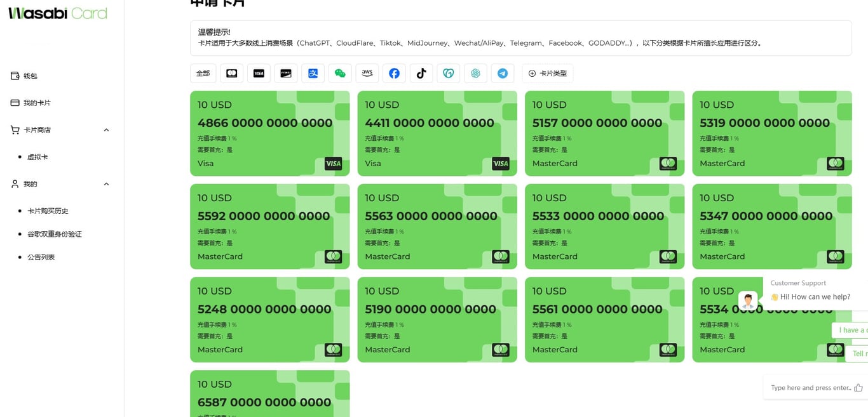
Task: Click the 'Tell' quick reply button
Action: pos(857,354)
